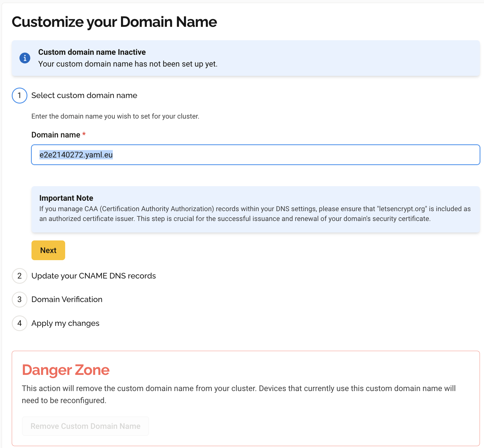Click the step 2 number circle
Image resolution: width=484 pixels, height=448 pixels.
click(19, 276)
